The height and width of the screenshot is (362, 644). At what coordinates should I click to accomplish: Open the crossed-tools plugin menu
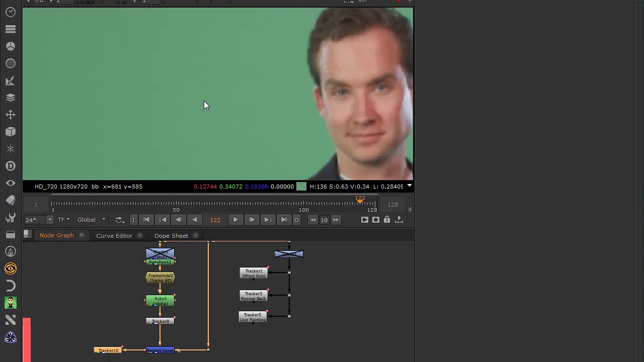tap(11, 320)
